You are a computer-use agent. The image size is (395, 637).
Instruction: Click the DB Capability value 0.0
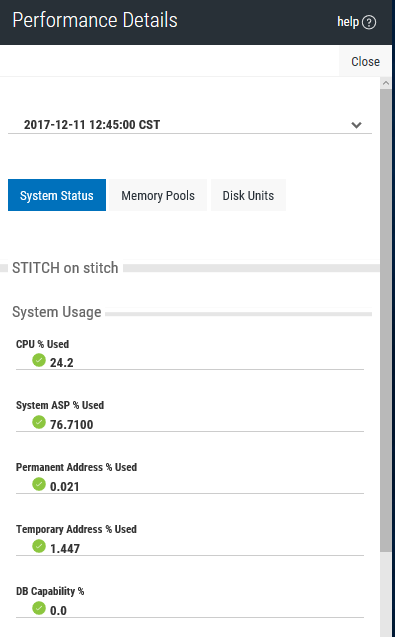tap(58, 611)
